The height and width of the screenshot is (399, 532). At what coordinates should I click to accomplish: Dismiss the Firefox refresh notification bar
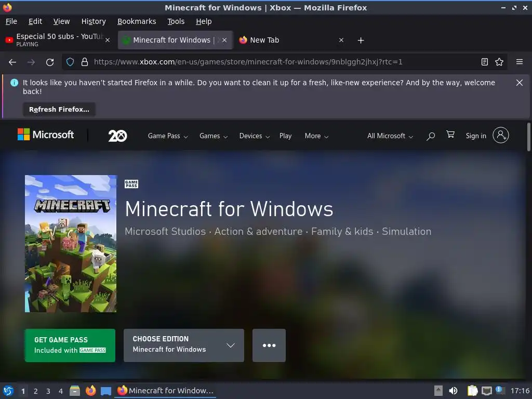click(520, 83)
